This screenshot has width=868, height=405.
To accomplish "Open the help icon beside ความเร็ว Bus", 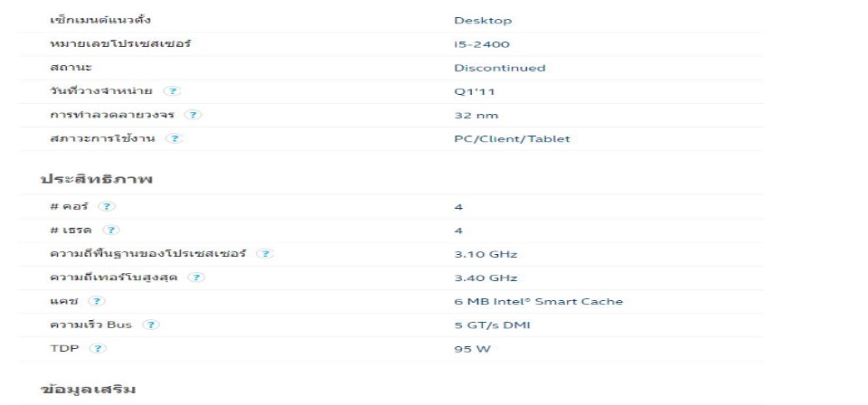I will point(151,325).
